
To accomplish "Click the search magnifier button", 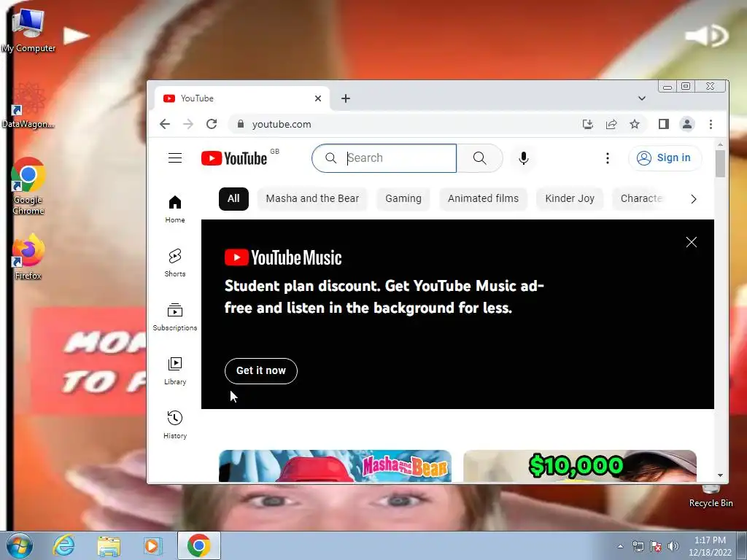I will pyautogui.click(x=480, y=158).
